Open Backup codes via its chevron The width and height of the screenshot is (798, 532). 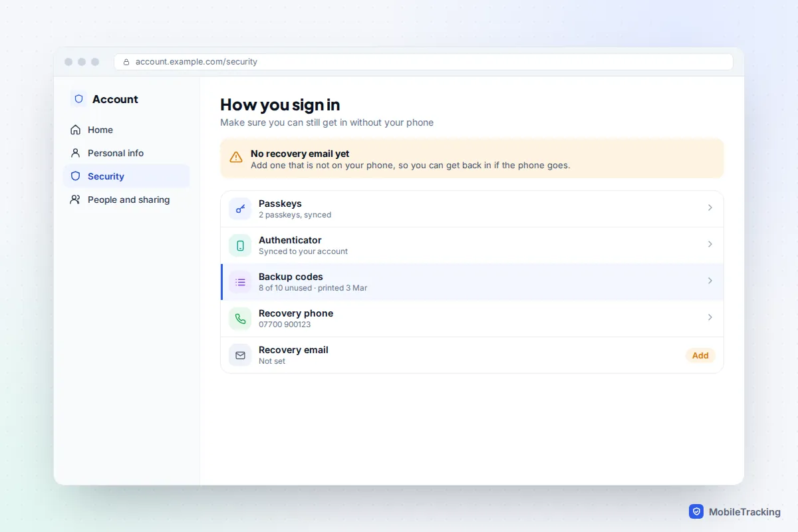(x=710, y=281)
